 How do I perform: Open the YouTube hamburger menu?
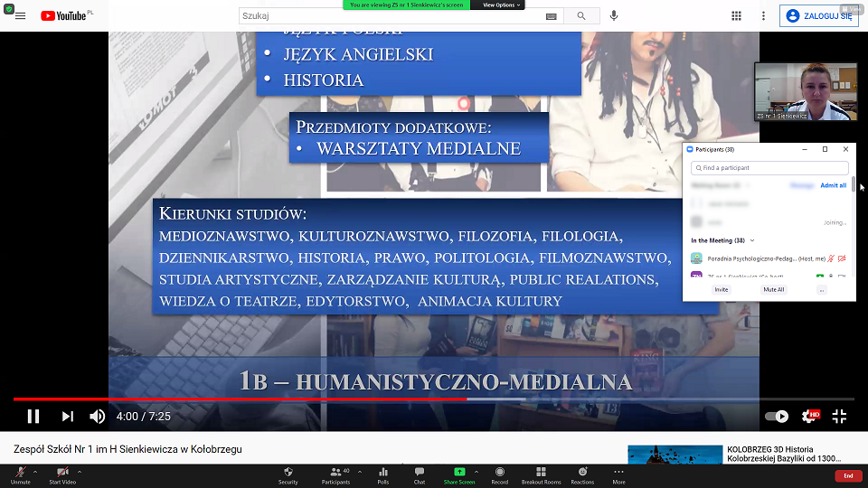(21, 16)
